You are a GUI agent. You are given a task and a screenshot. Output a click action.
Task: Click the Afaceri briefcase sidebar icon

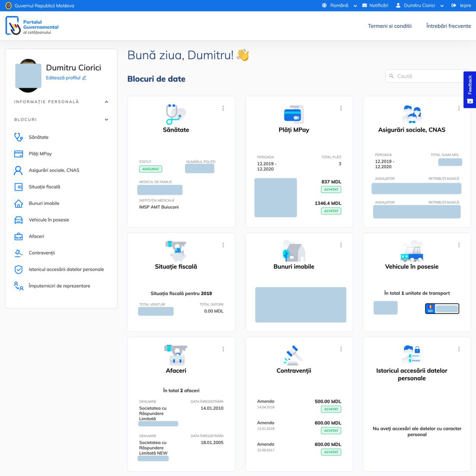18,236
